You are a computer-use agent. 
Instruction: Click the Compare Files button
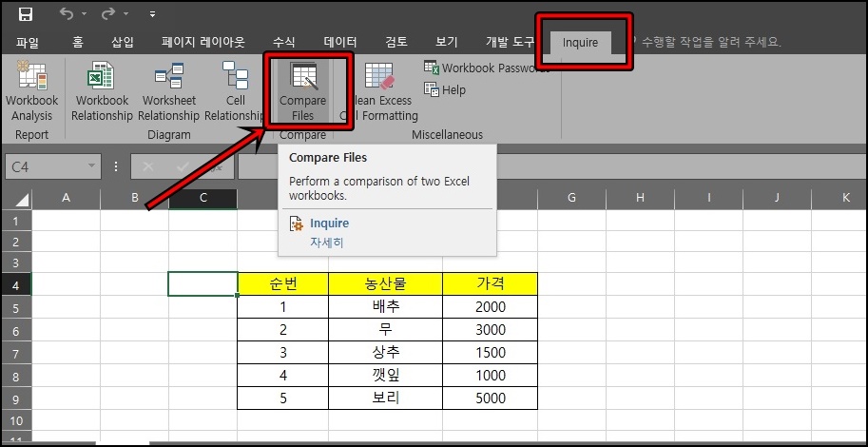pyautogui.click(x=303, y=91)
